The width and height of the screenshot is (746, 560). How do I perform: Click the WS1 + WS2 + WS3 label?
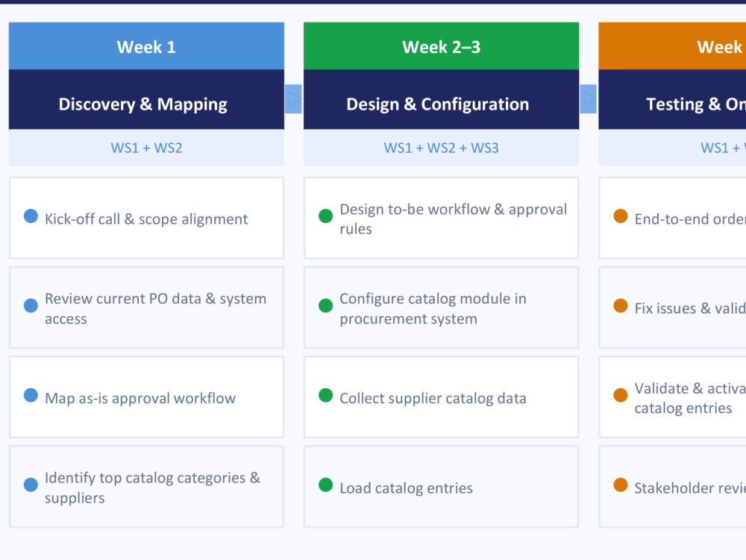click(x=441, y=148)
